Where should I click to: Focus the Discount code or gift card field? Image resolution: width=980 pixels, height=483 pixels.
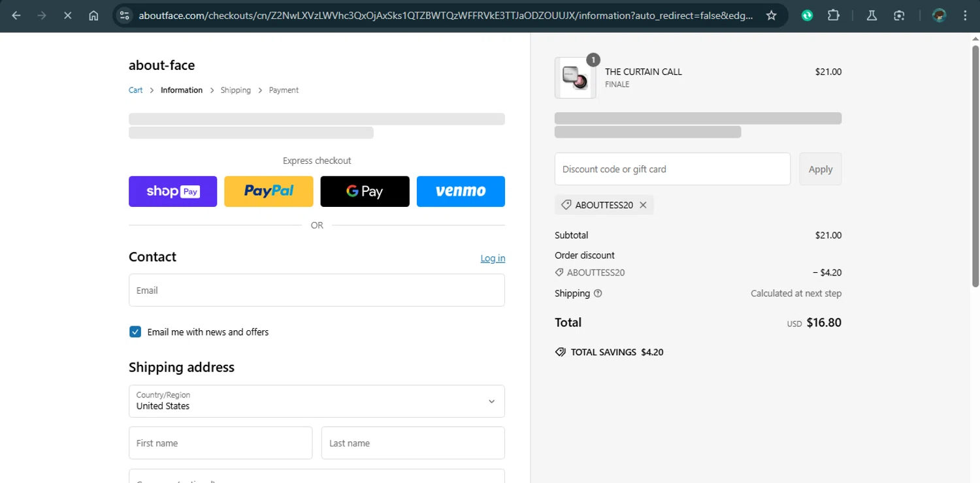click(x=672, y=169)
